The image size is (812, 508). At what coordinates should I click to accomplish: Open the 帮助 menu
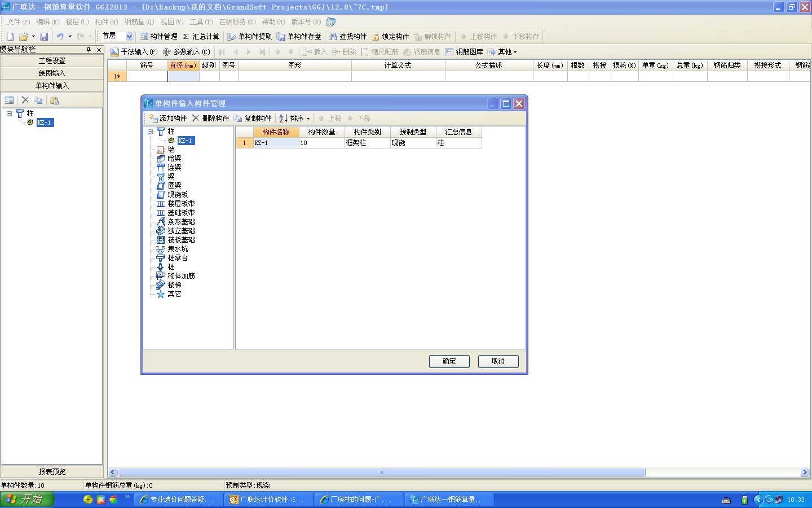(x=273, y=22)
